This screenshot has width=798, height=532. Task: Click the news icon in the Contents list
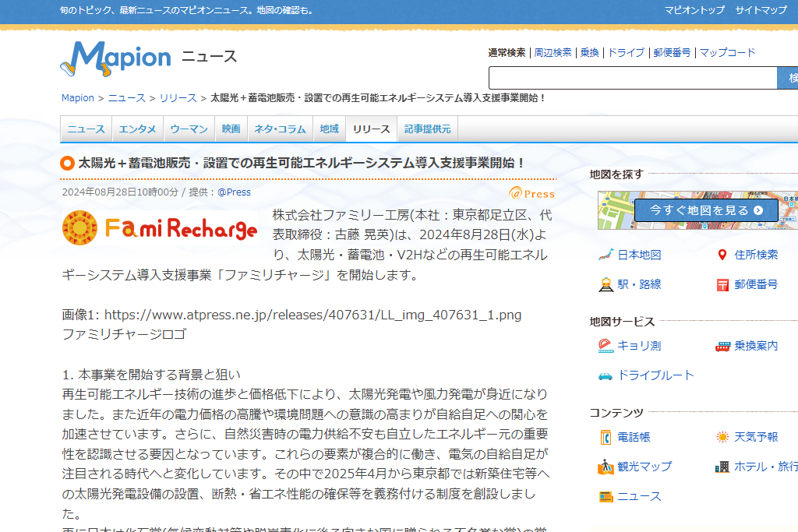[x=606, y=496]
